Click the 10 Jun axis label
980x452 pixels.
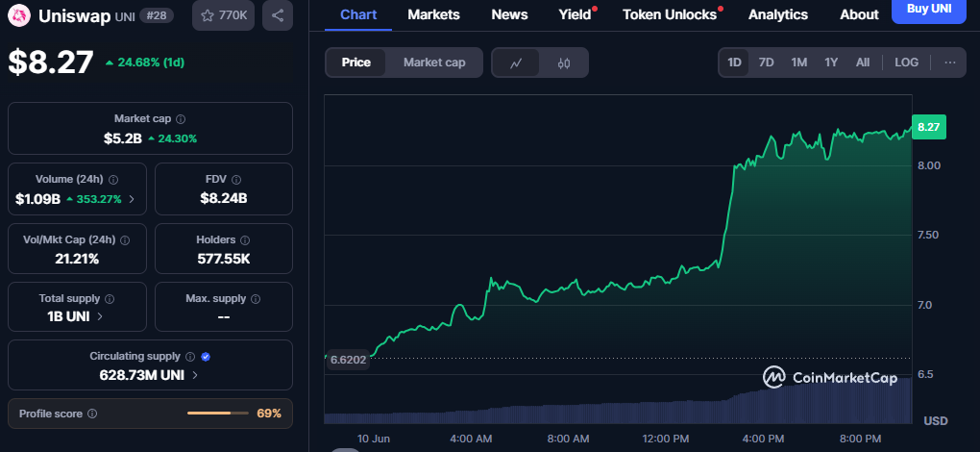point(373,439)
